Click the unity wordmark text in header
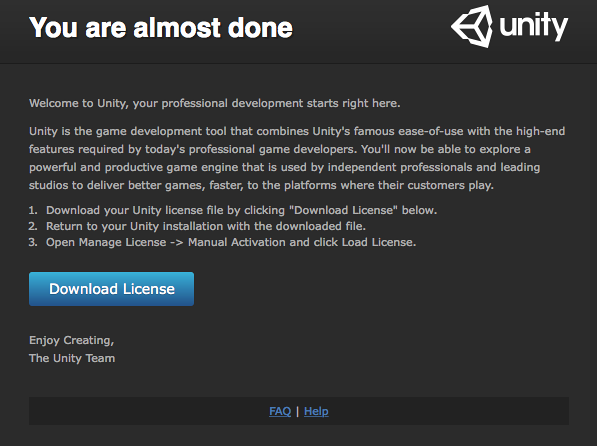597x446 pixels. 533,26
